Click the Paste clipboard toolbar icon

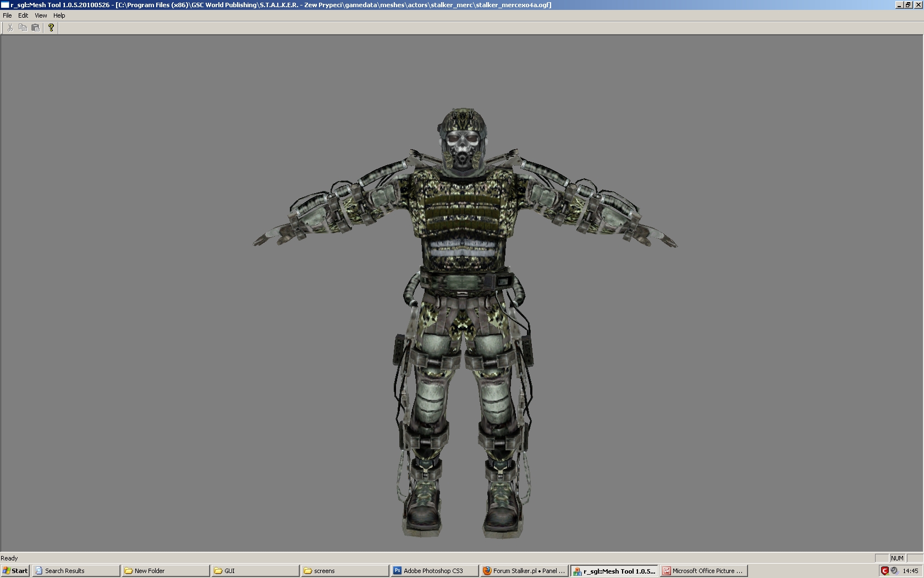pyautogui.click(x=36, y=28)
